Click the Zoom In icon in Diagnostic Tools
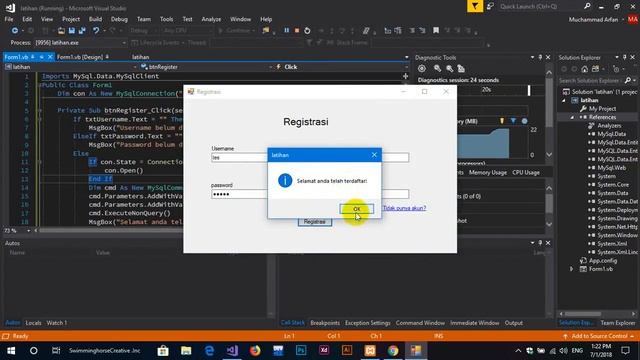The height and width of the screenshot is (360, 640). [x=438, y=69]
